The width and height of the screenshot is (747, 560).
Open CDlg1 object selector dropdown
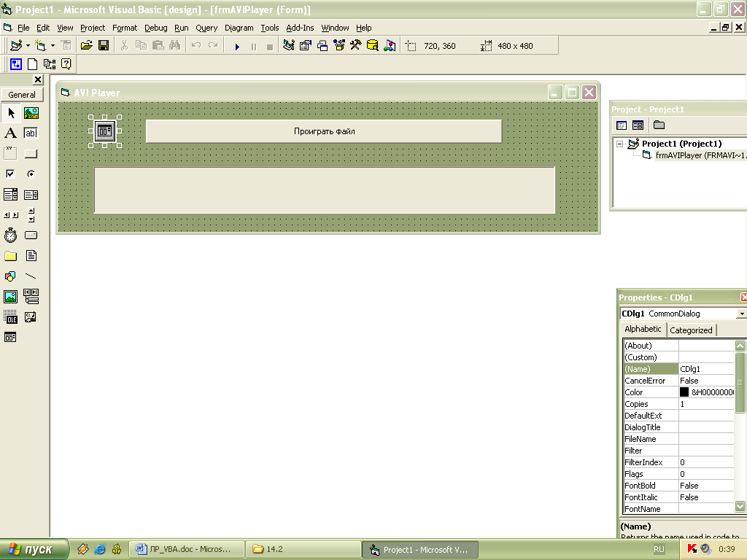742,314
